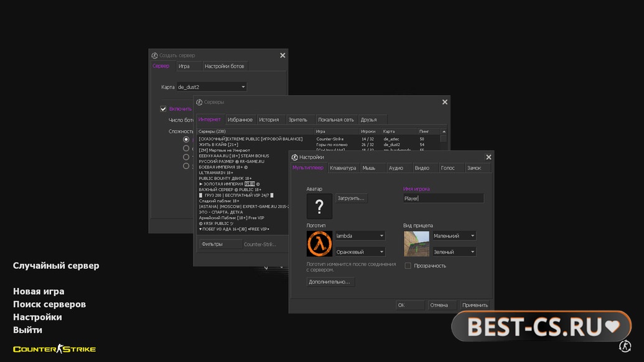Click the crosshair preview picture

coord(416,243)
